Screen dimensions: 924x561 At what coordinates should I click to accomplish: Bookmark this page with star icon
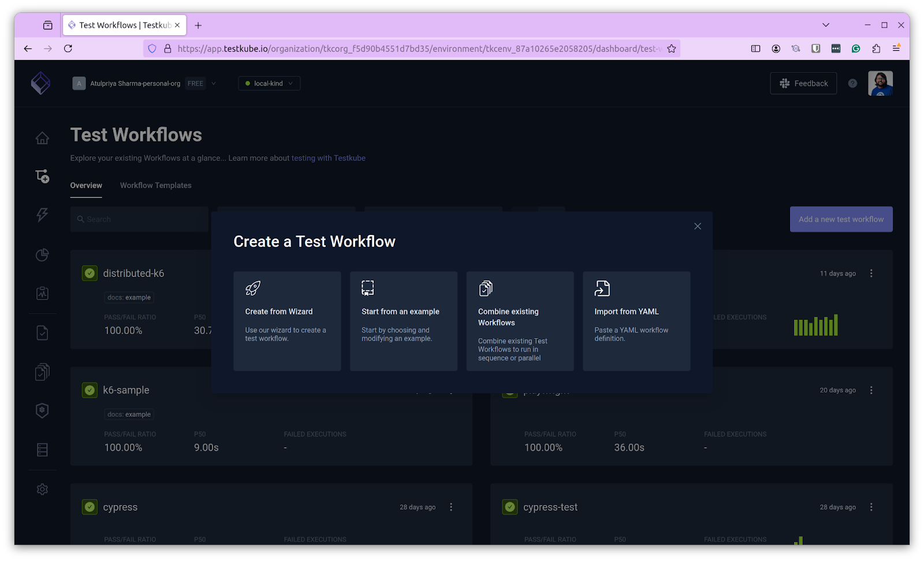point(671,48)
